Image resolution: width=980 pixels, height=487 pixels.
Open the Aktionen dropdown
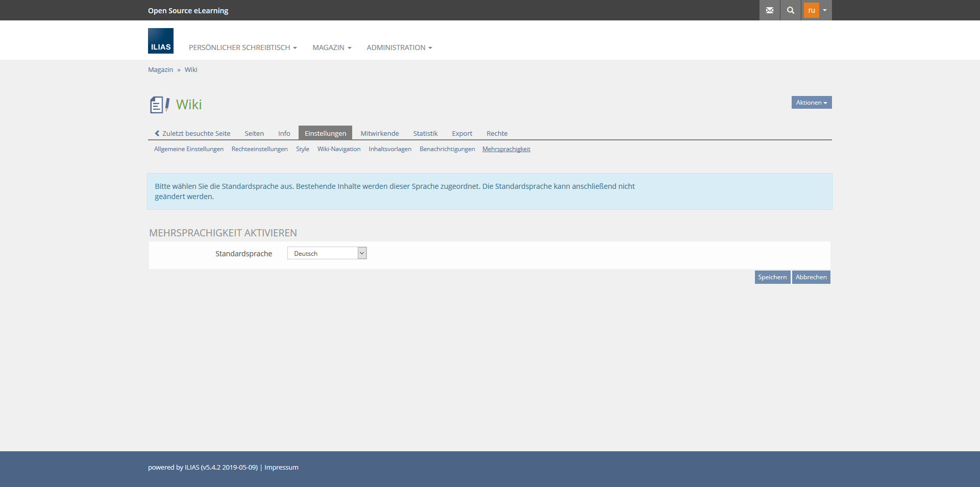pyautogui.click(x=811, y=103)
